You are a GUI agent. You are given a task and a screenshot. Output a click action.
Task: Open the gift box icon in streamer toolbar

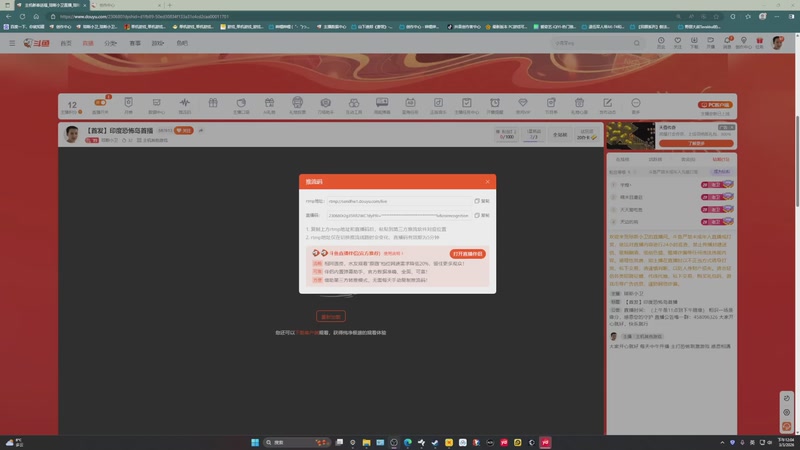coord(213,103)
